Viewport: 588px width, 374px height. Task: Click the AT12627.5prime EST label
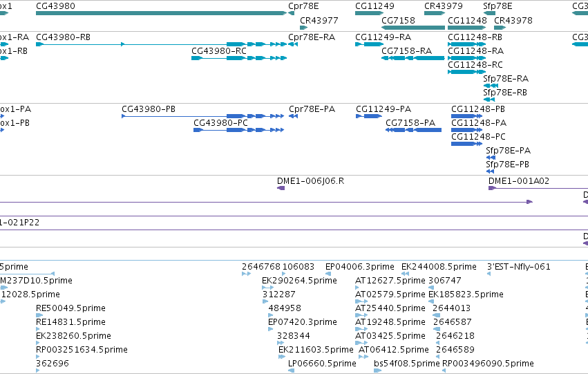(x=390, y=281)
